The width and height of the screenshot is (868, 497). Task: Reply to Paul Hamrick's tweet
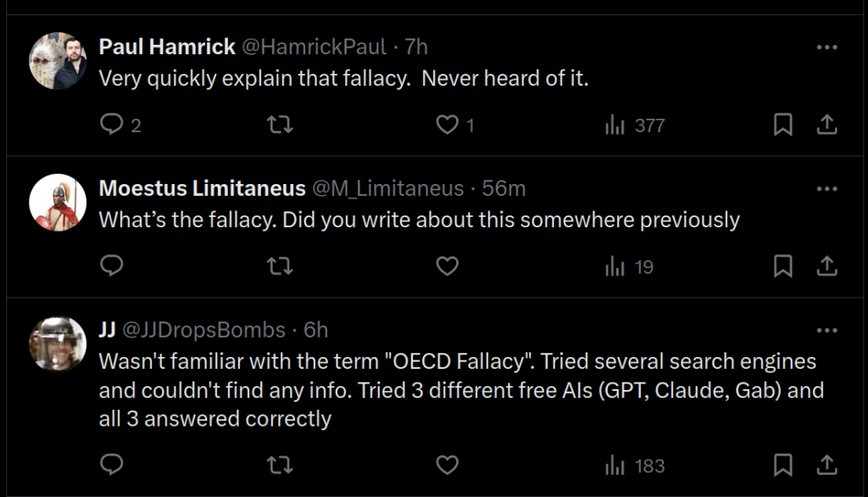tap(112, 126)
